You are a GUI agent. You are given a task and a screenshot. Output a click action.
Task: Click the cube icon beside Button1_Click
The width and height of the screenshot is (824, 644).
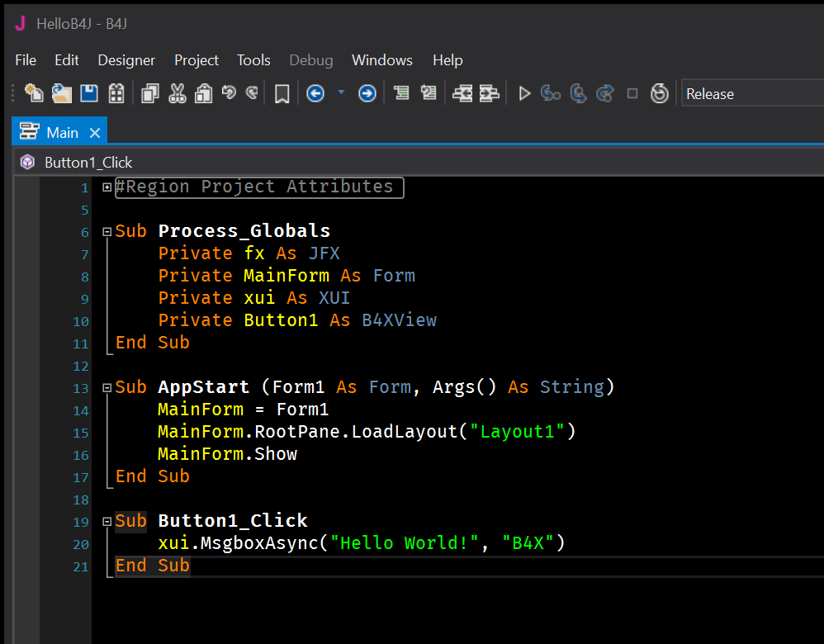(27, 162)
